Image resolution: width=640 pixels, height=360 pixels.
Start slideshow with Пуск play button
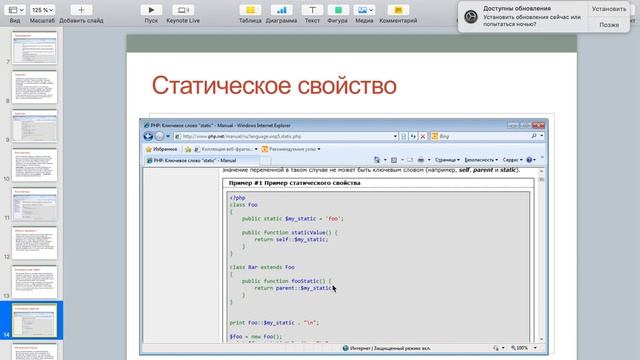tap(151, 10)
